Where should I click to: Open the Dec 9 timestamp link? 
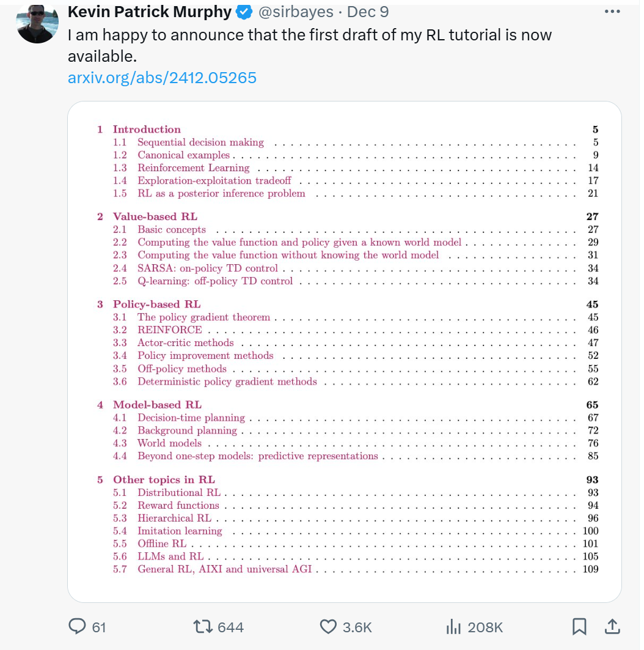pos(368,12)
